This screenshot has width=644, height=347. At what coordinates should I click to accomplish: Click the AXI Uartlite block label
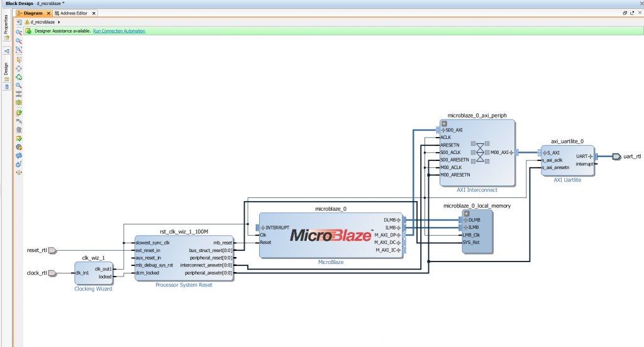pos(567,180)
